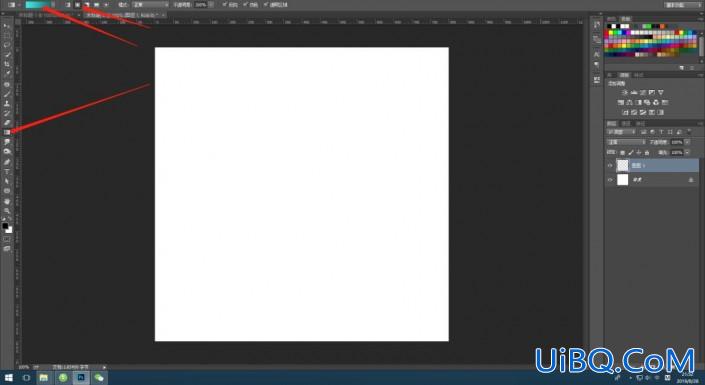This screenshot has height=385, width=705.
Task: Select the Clone Stamp tool
Action: [x=7, y=103]
